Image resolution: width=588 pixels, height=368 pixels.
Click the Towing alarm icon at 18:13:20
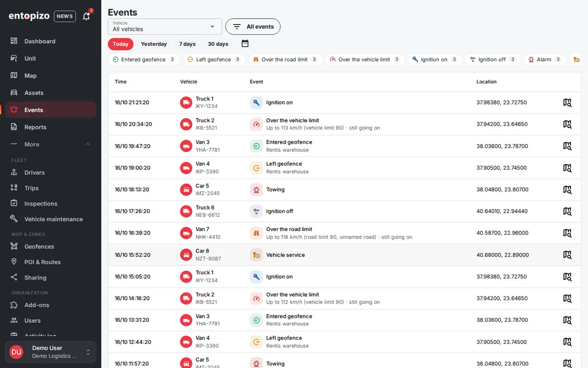point(256,189)
